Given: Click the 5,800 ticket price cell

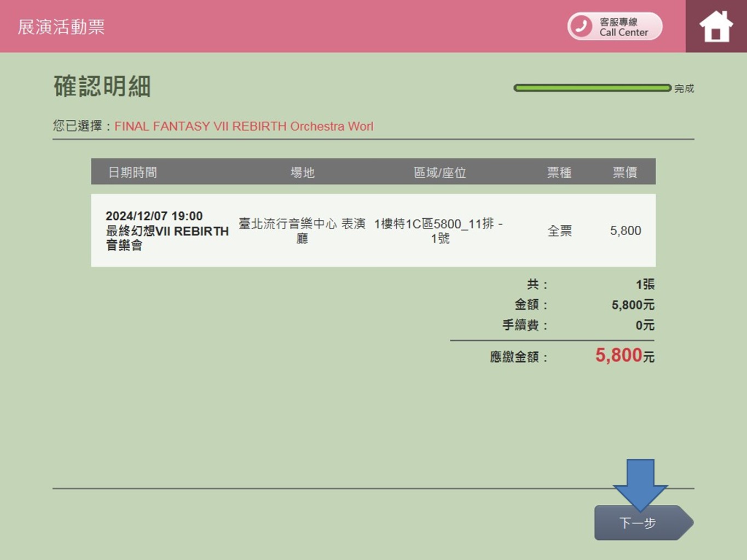Looking at the screenshot, I should tap(626, 231).
